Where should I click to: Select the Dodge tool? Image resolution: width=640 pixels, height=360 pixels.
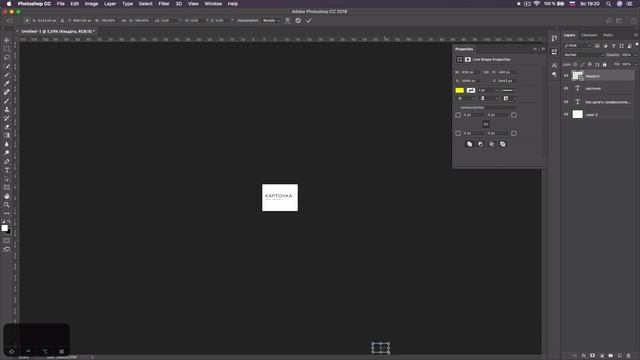coord(7,153)
